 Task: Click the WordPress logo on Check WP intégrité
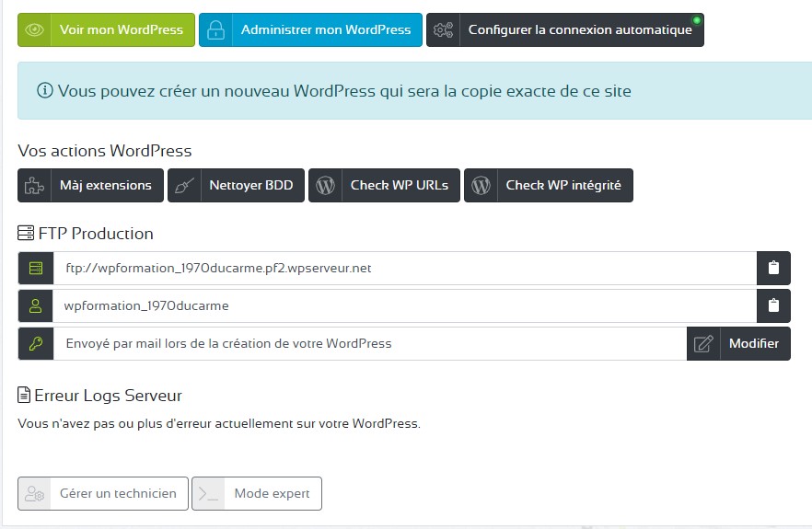(x=480, y=185)
